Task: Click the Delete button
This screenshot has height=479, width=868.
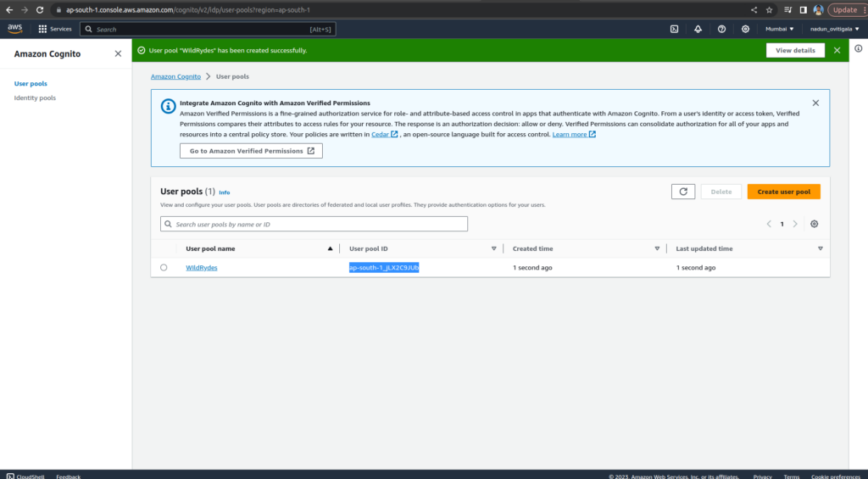Action: click(721, 192)
